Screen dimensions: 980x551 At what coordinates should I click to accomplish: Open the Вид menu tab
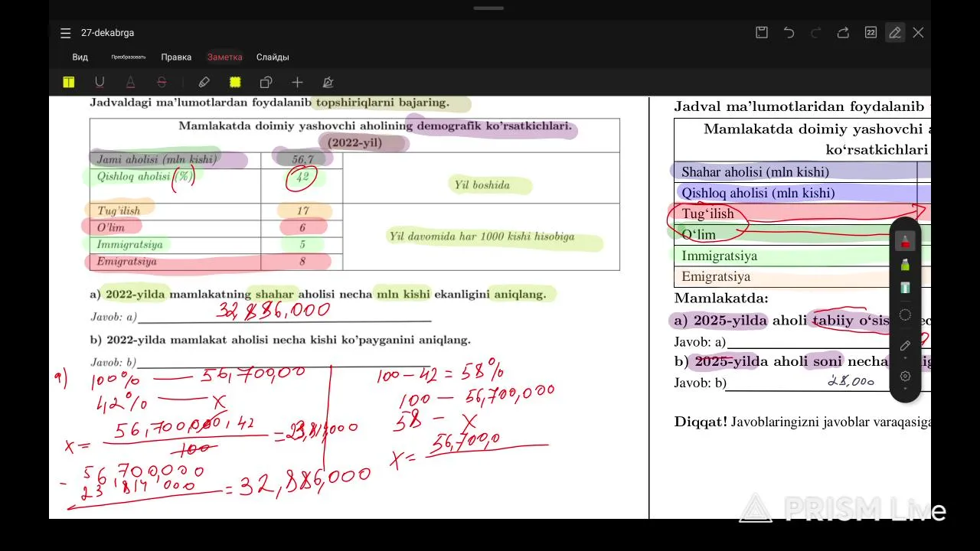click(80, 57)
